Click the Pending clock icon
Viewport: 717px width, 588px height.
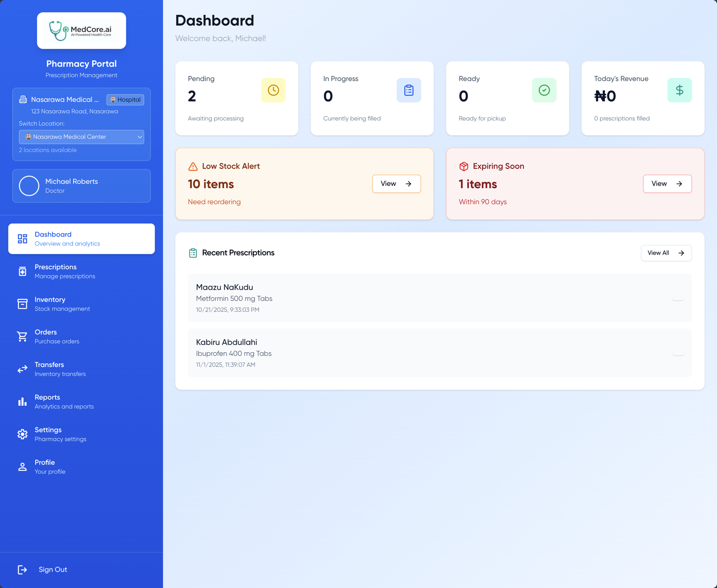click(x=273, y=90)
